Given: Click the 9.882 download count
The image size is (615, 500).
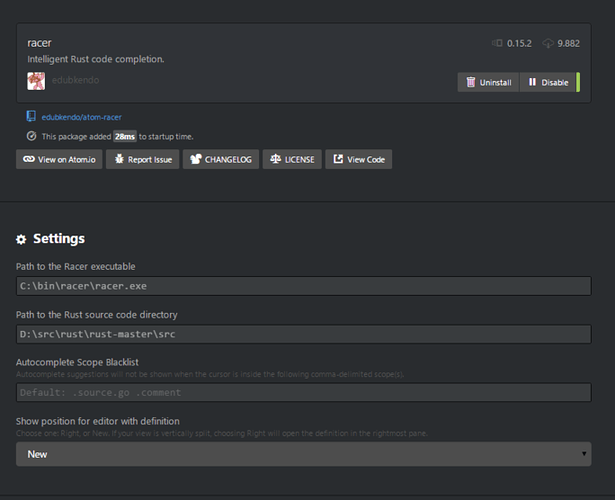Looking at the screenshot, I should [x=568, y=43].
